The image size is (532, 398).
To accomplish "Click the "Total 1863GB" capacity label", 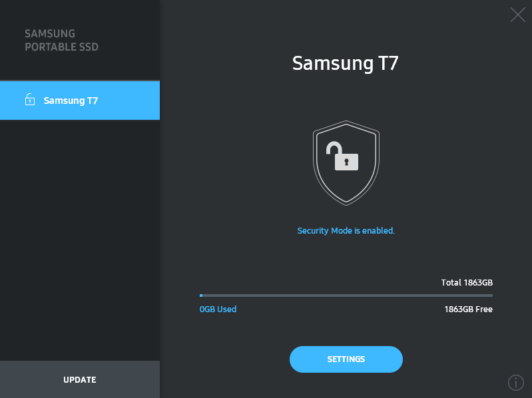I will [x=466, y=283].
